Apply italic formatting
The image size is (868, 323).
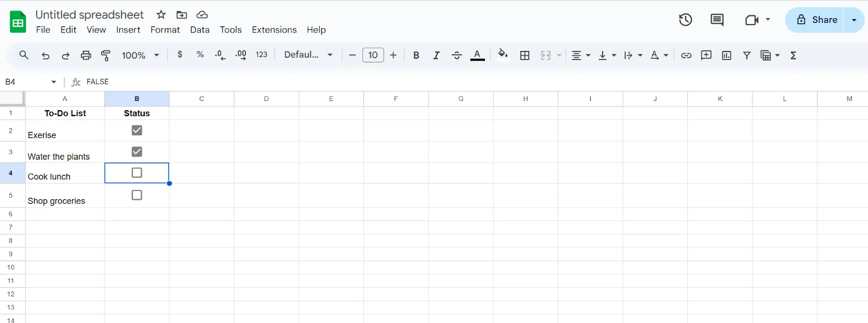point(436,55)
